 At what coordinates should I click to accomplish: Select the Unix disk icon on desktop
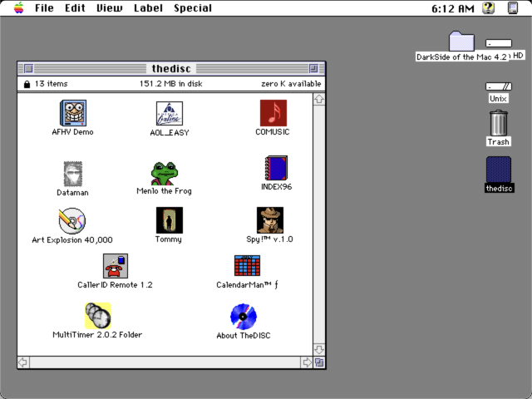pos(499,86)
